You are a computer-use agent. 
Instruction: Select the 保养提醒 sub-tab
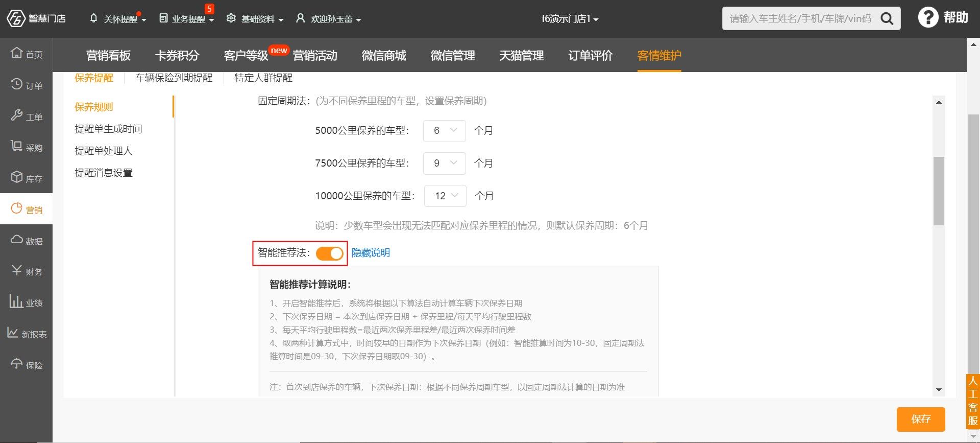coord(94,78)
